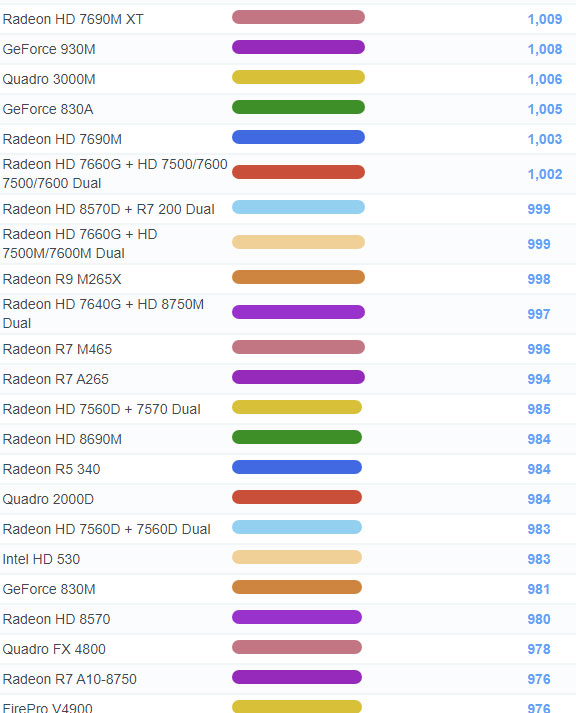Open the Radeon R9 M265X entry
Screen dimensions: 576x713
point(62,279)
